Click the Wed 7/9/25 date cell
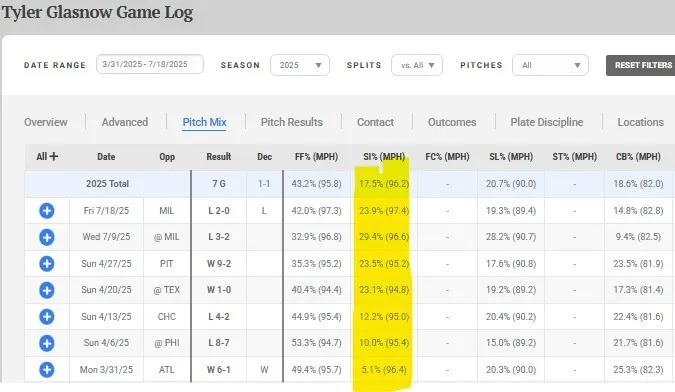The image size is (675, 392). coord(106,237)
